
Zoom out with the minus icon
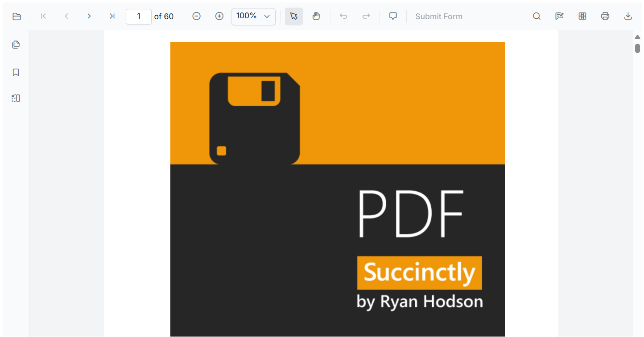point(196,16)
